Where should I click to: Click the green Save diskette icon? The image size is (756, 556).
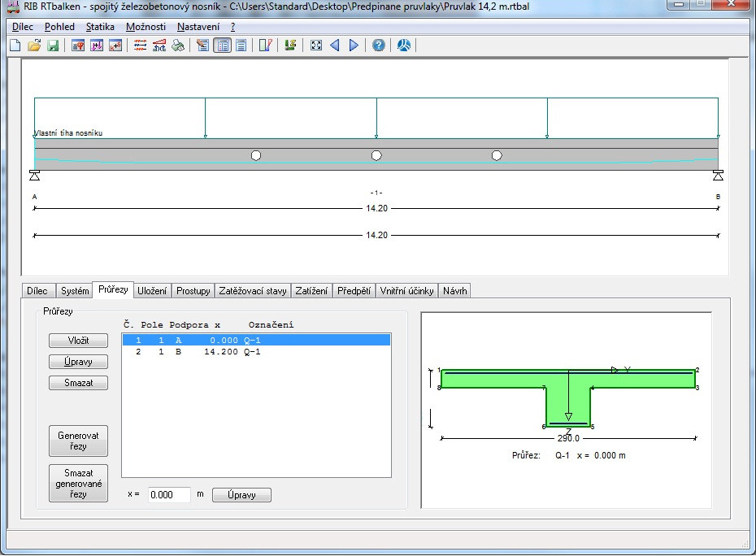53,46
